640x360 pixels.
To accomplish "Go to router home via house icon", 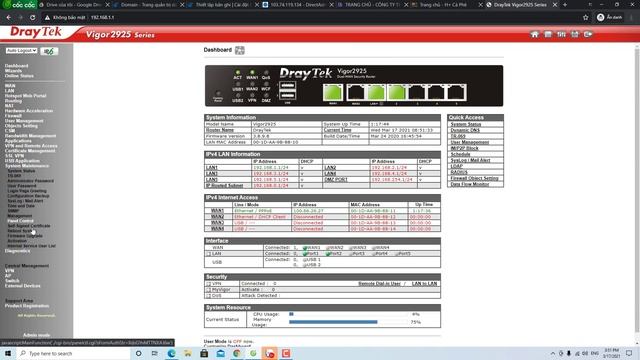I will 534,35.
